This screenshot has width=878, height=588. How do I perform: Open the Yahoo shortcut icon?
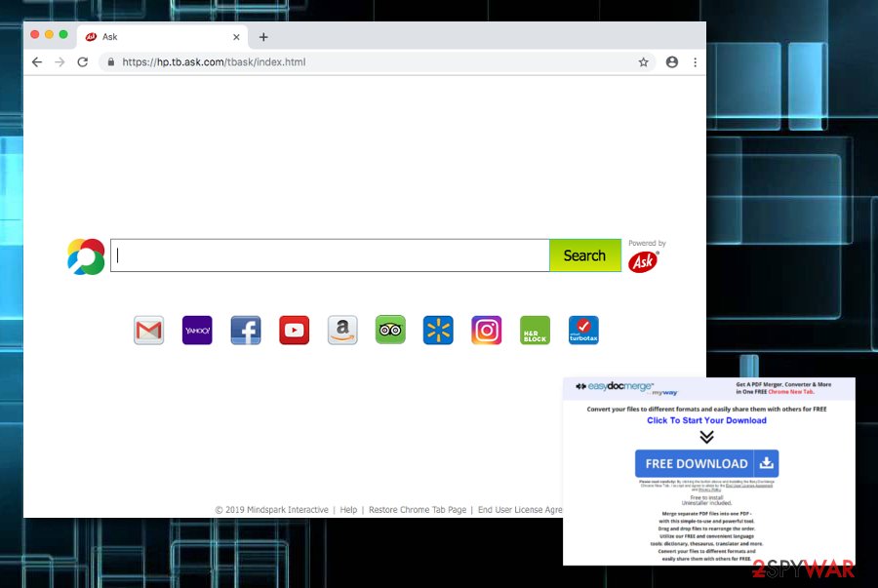tap(197, 331)
